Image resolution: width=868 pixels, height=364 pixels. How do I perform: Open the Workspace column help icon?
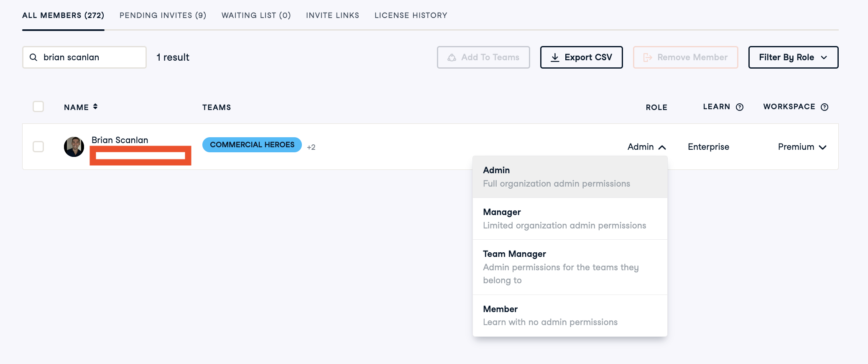[825, 107]
